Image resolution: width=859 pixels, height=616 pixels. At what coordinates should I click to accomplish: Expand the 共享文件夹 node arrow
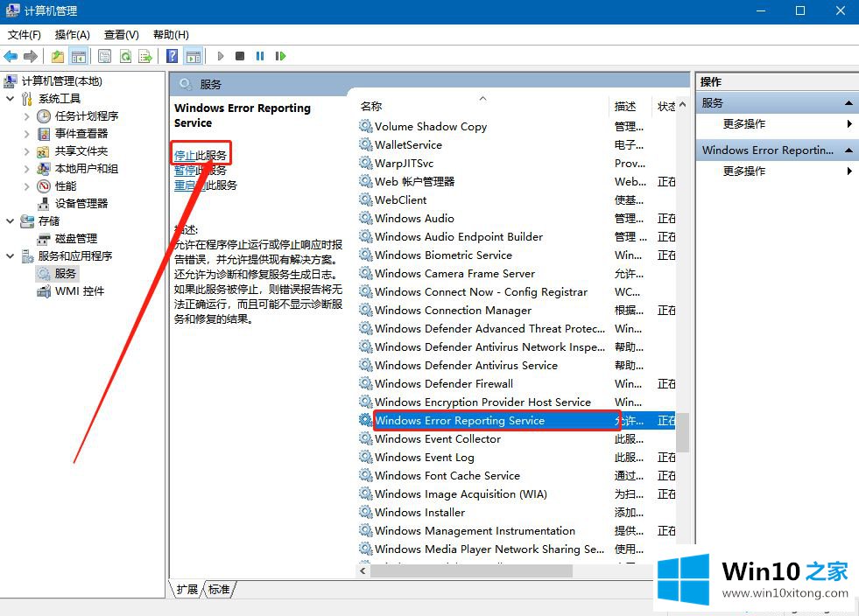point(26,151)
